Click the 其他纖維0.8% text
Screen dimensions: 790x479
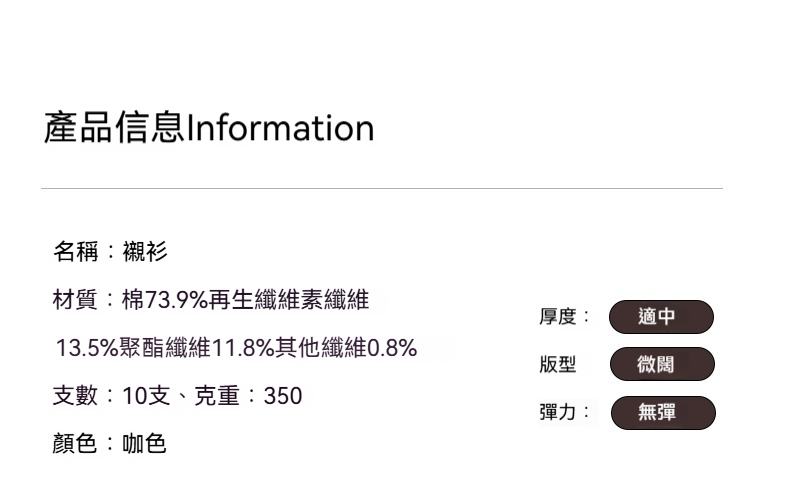click(x=346, y=348)
